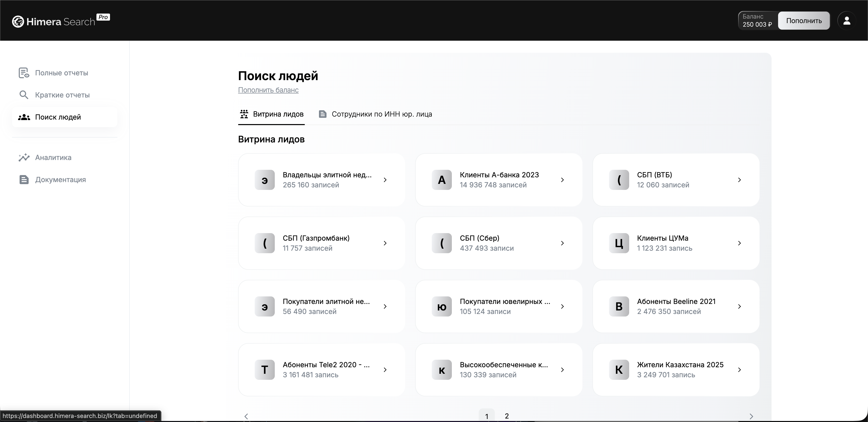Click the Документация document icon
This screenshot has width=868, height=422.
pos(24,180)
